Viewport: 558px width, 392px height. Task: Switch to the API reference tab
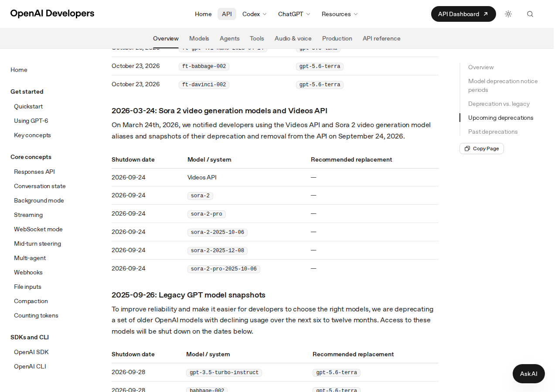(x=381, y=38)
